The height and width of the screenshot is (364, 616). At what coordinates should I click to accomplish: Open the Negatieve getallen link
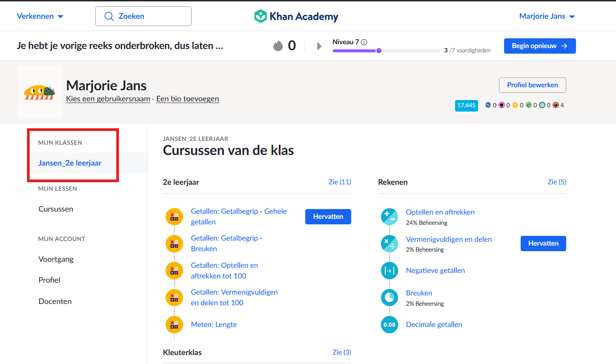435,270
